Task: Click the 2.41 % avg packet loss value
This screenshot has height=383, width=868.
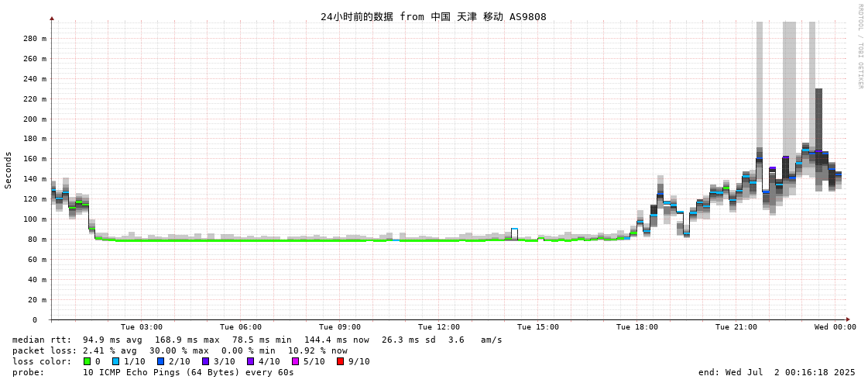Action: (112, 351)
